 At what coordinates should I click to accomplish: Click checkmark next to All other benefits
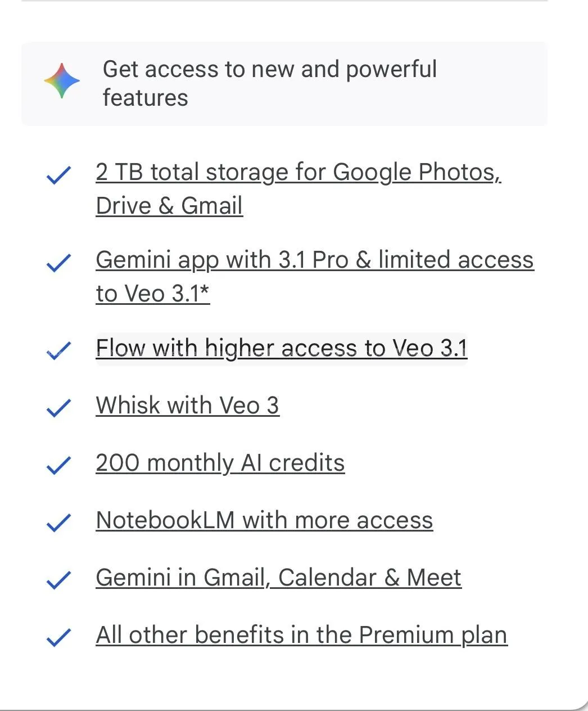click(58, 637)
